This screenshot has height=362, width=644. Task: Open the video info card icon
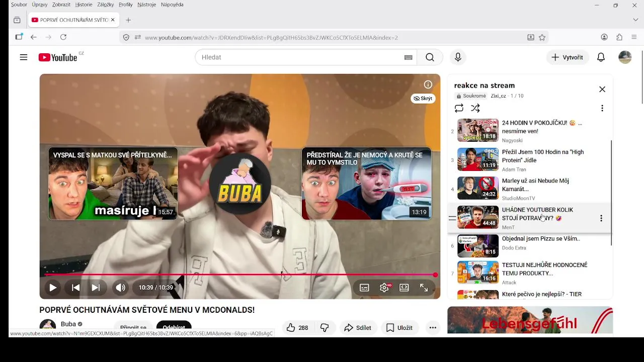tap(428, 84)
